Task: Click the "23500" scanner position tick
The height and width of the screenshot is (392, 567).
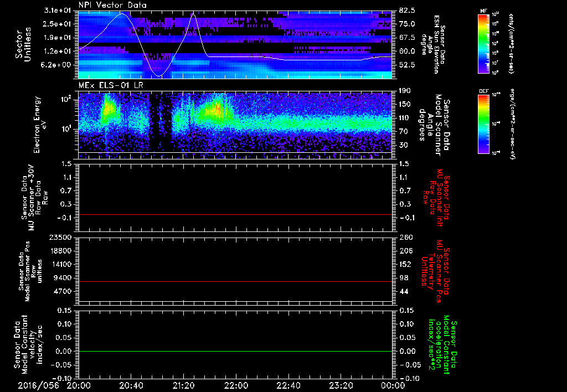Action: (x=61, y=237)
